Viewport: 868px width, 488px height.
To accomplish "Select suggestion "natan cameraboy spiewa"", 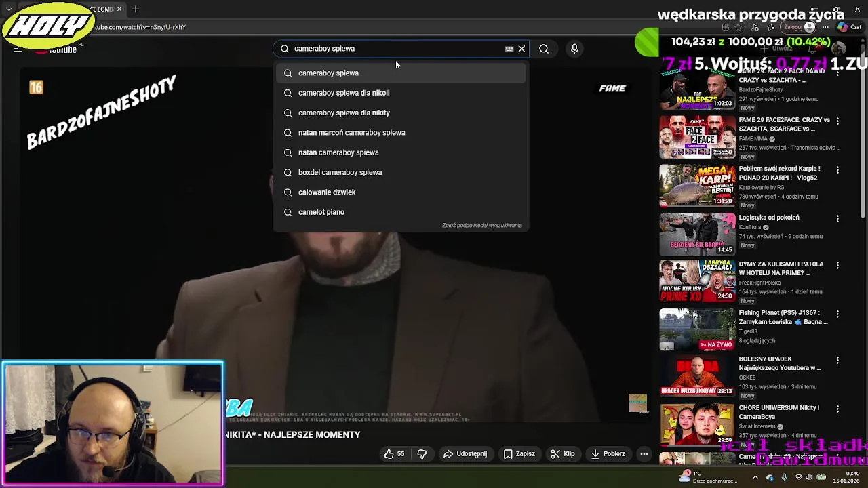I will coord(401,152).
